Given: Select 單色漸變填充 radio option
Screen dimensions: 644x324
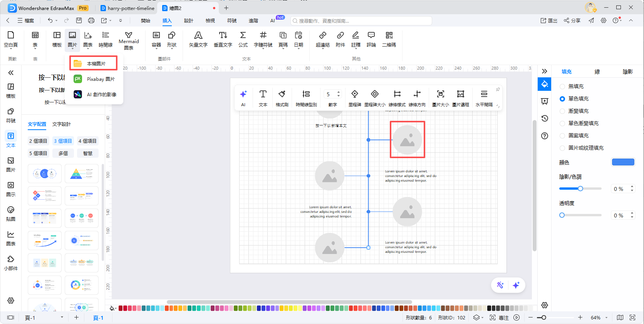Looking at the screenshot, I should point(562,124).
